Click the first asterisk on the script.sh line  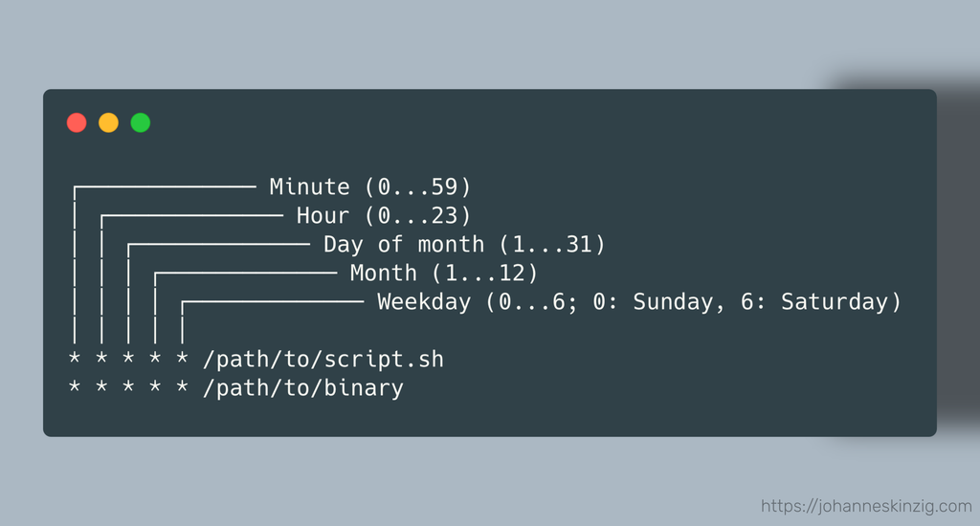75,362
